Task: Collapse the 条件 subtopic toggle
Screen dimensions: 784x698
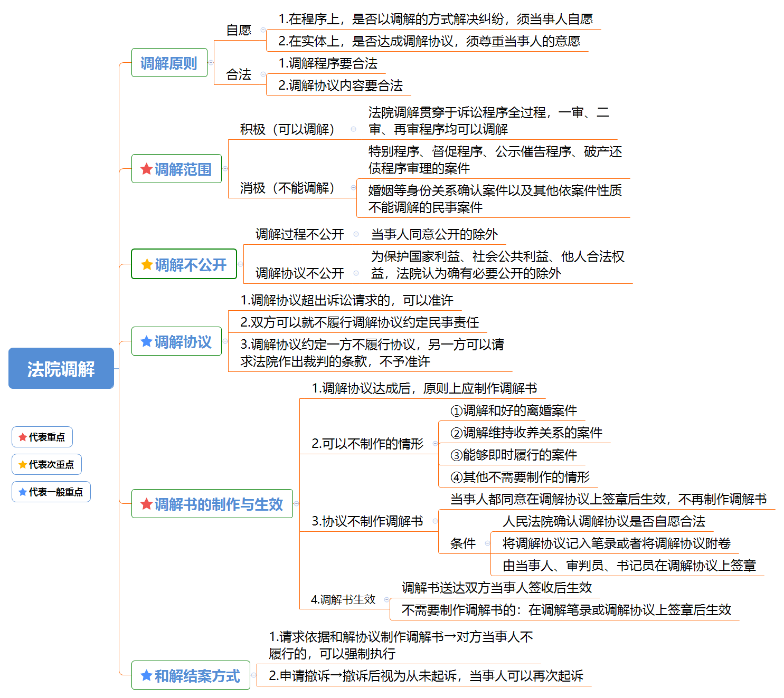Action: [487, 543]
